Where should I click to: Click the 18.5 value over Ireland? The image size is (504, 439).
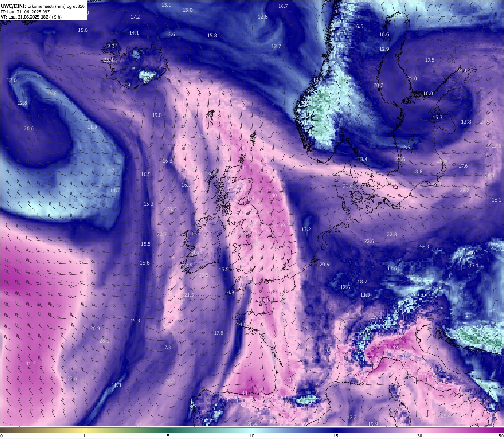[x=187, y=266]
